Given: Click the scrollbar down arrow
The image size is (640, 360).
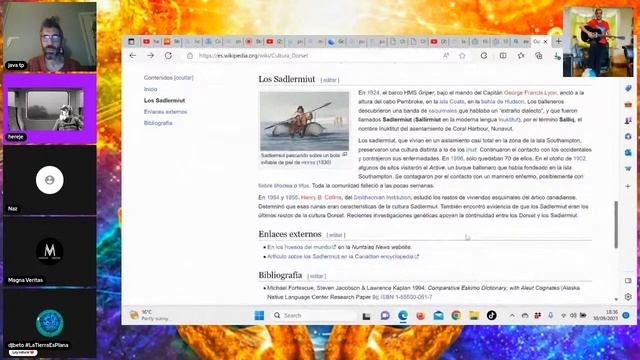Looking at the screenshot, I should click(x=616, y=299).
